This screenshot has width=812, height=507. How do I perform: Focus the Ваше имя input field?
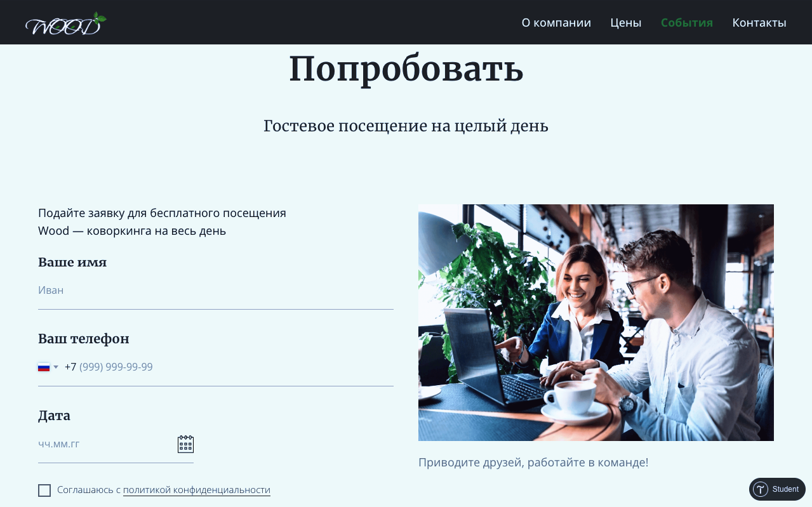pyautogui.click(x=216, y=291)
